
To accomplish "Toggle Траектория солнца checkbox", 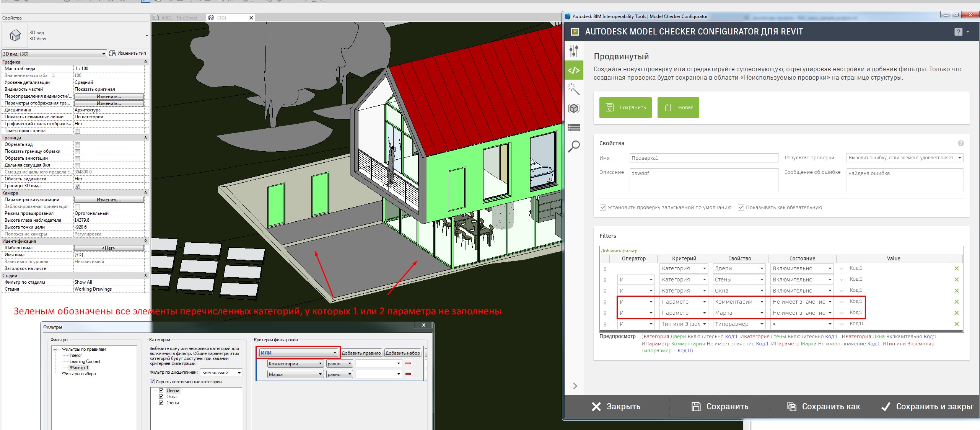I will point(78,131).
